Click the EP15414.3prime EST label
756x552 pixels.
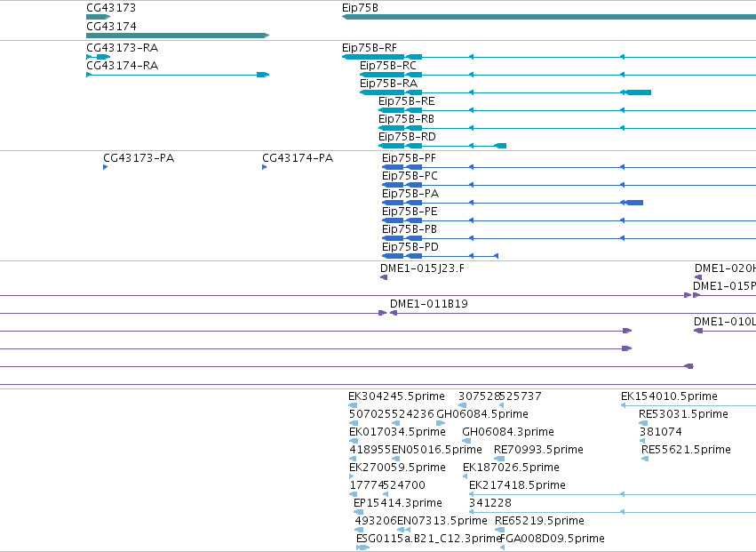(398, 503)
